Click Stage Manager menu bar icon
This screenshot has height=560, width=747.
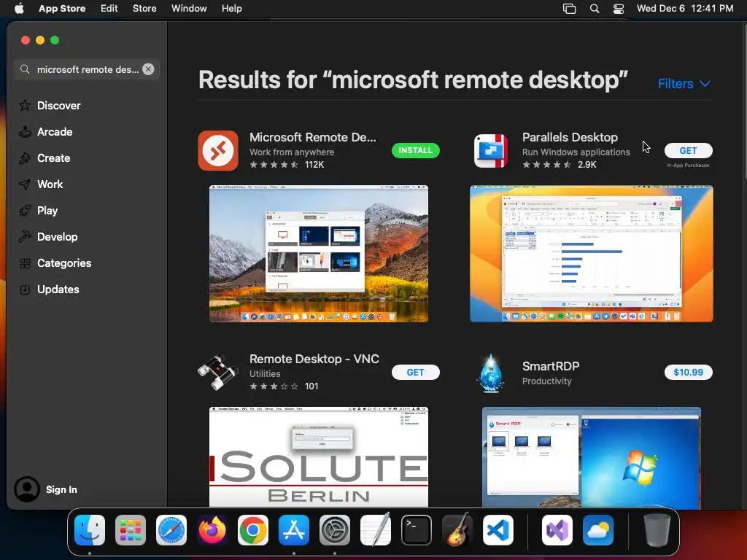569,9
